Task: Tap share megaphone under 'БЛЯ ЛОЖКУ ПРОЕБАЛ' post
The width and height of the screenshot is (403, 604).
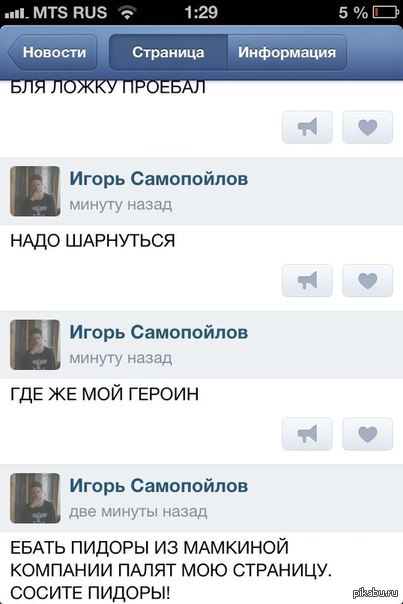Action: click(307, 127)
